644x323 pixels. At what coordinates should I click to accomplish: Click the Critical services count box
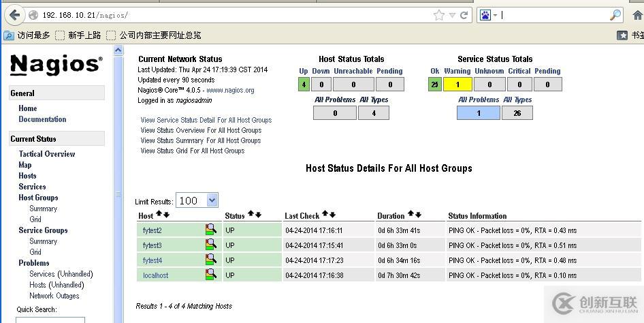[519, 84]
